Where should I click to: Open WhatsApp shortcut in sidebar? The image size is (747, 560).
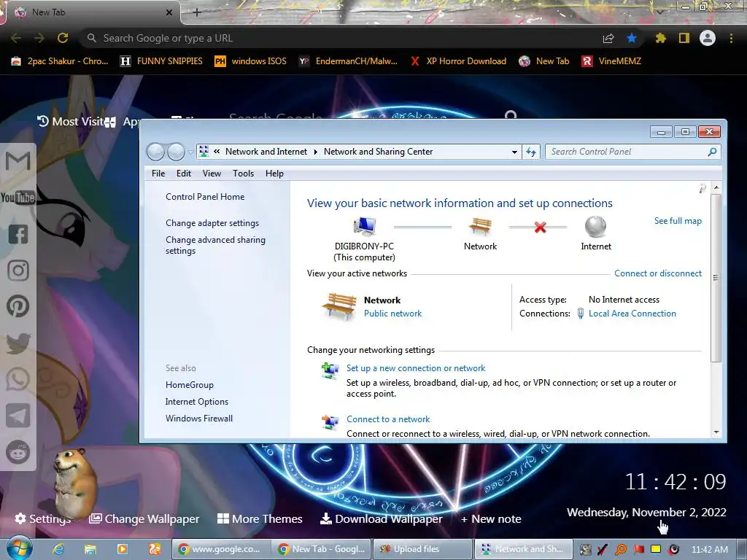coord(18,379)
